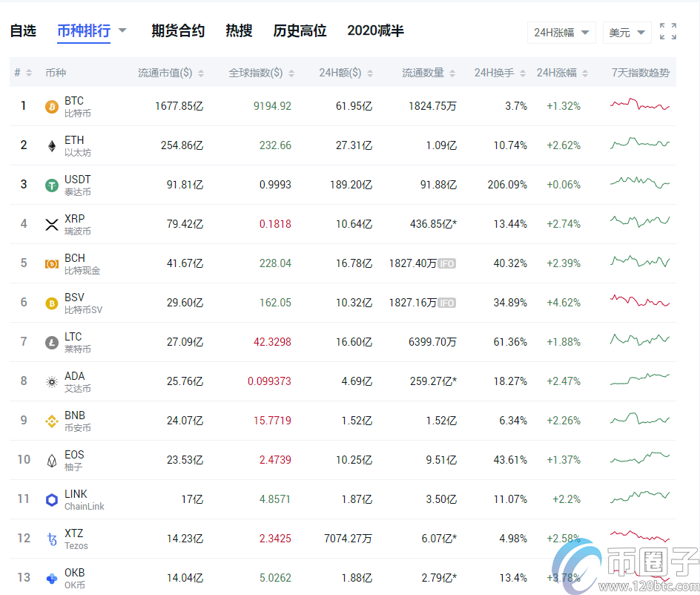Image resolution: width=700 pixels, height=595 pixels.
Task: Open the 热搜 tab
Action: tap(239, 31)
